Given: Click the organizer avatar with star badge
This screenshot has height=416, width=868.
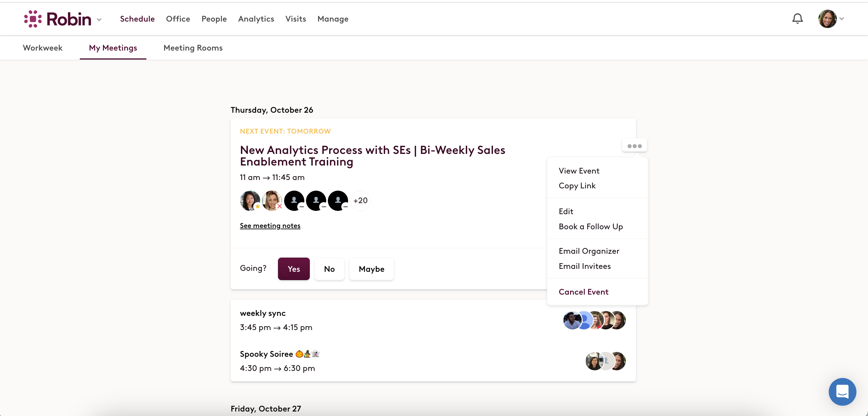Looking at the screenshot, I should click(250, 201).
